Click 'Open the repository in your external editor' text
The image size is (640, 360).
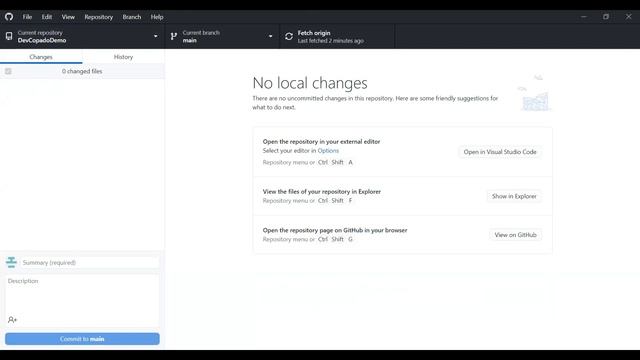tap(321, 142)
